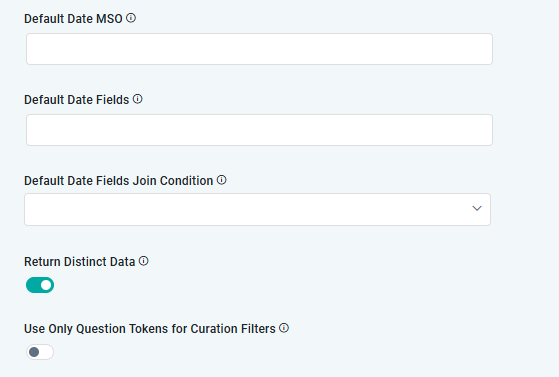Enable Use Only Question Tokens toggle
559x377 pixels.
[x=40, y=352]
